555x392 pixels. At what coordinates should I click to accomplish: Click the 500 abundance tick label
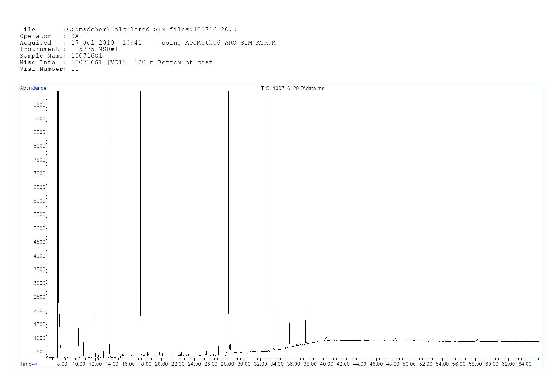pos(41,352)
